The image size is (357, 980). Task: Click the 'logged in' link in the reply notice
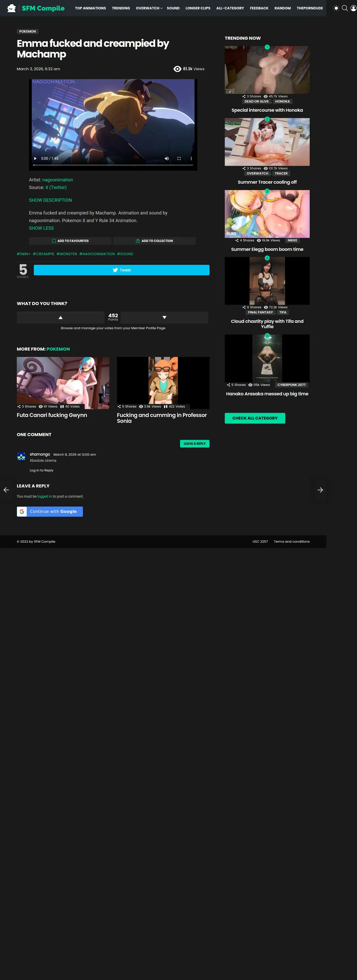pyautogui.click(x=44, y=496)
